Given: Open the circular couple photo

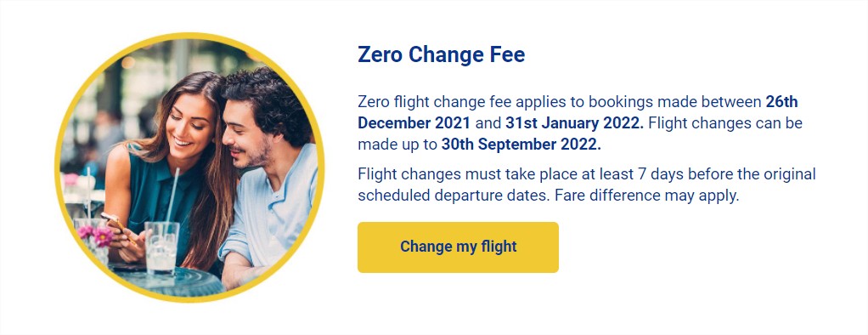Looking at the screenshot, I should point(189,167).
